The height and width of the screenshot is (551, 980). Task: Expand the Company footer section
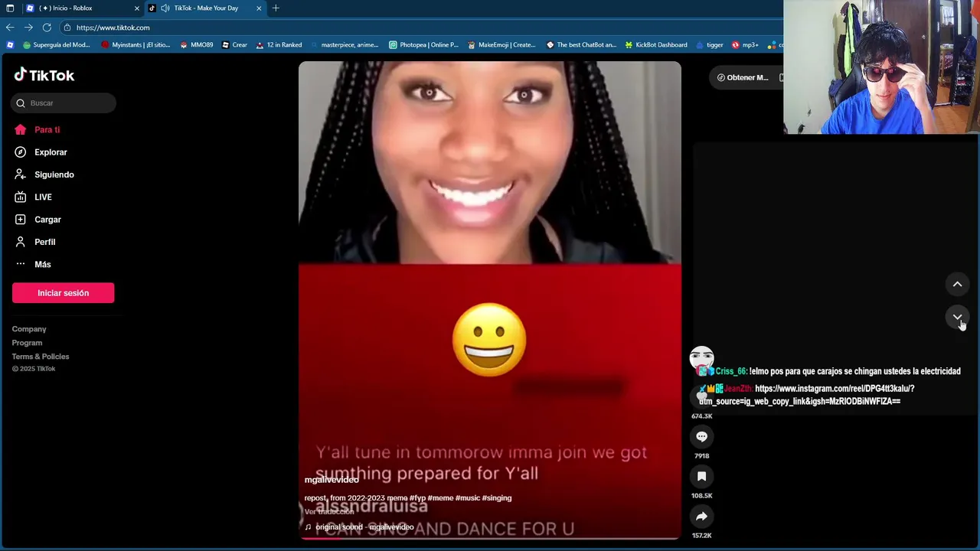click(29, 329)
